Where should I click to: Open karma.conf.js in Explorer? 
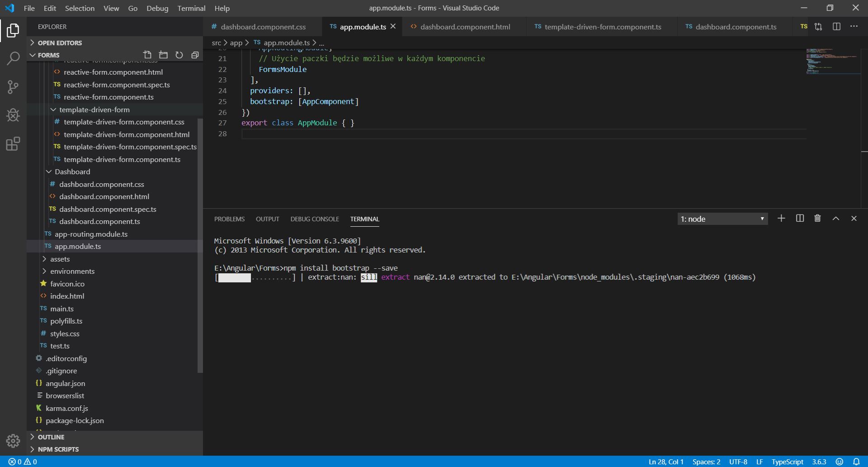tap(115, 408)
